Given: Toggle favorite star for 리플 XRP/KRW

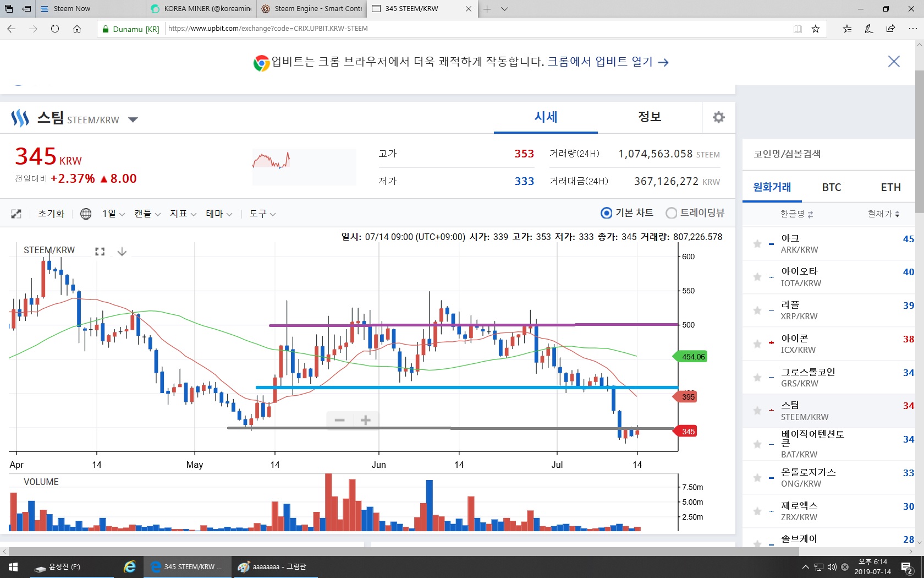Looking at the screenshot, I should 757,311.
